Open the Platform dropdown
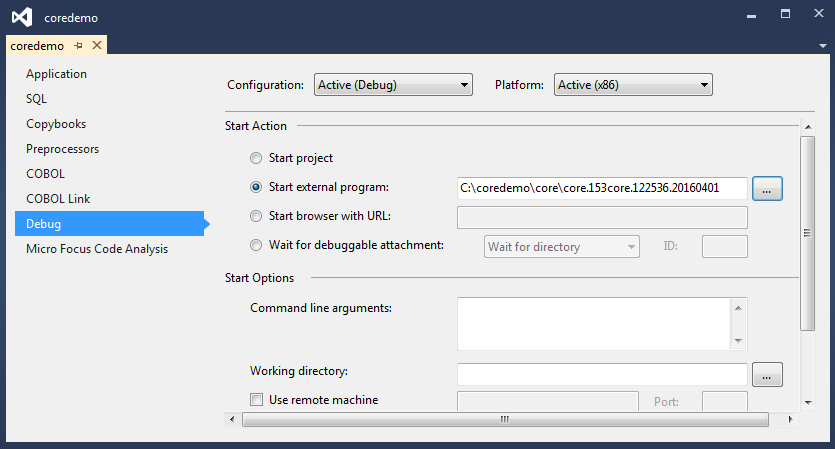 (x=633, y=85)
